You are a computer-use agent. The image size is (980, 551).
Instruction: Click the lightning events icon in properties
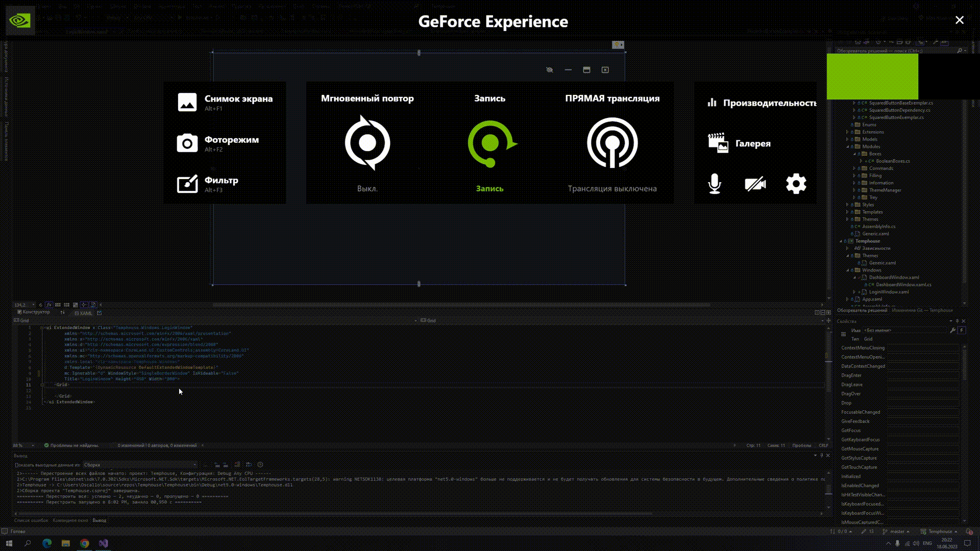coord(962,331)
